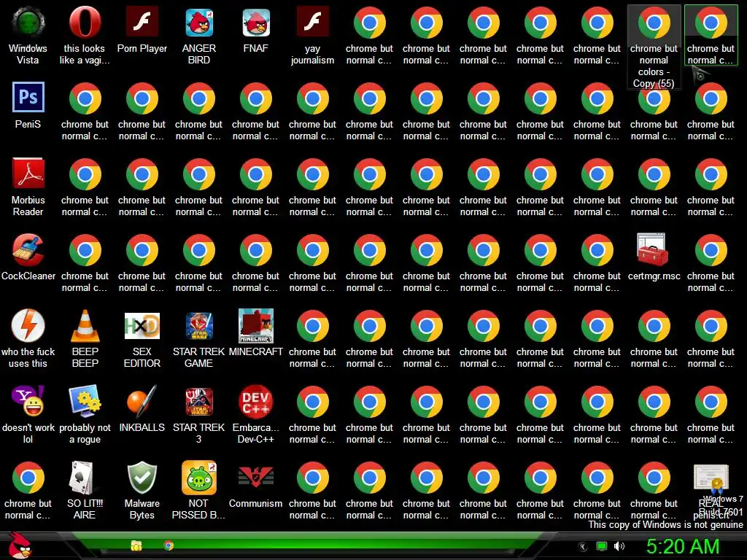Show hidden system tray icons
The image size is (747, 560).
click(583, 547)
